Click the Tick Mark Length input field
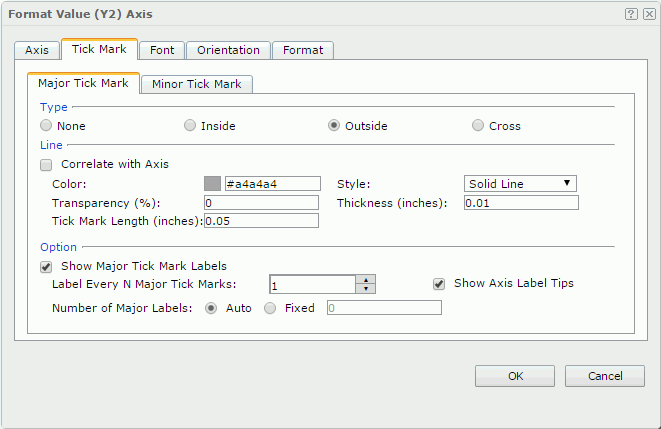 (261, 221)
